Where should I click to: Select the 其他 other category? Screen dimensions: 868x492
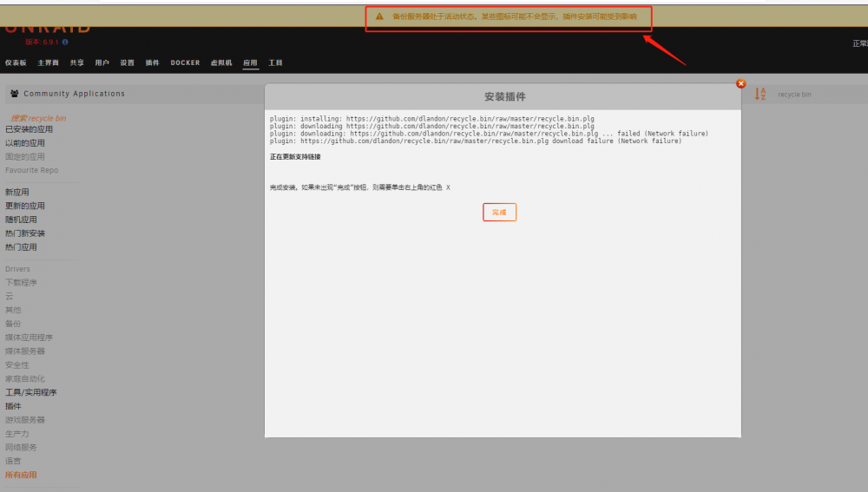[x=13, y=310]
